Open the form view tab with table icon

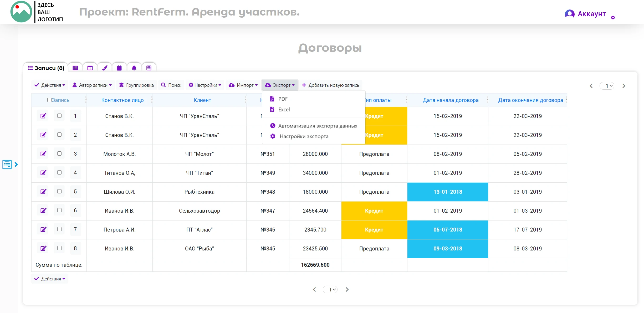point(75,68)
